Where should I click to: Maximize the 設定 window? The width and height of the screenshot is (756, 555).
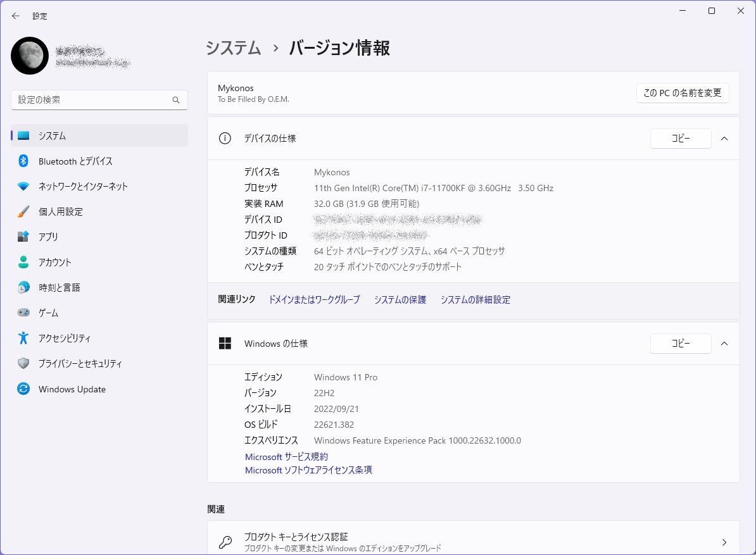(x=711, y=11)
